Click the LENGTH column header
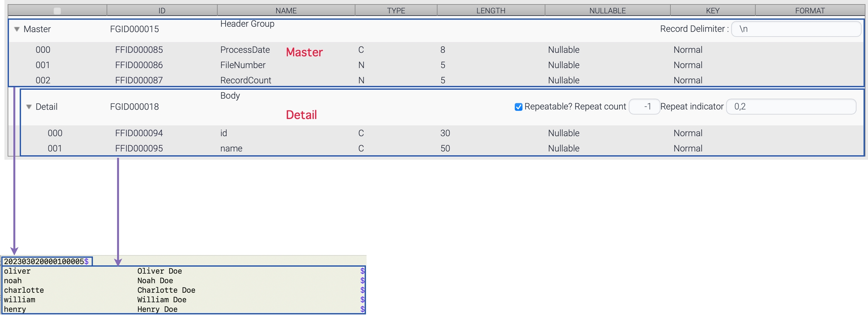 pyautogui.click(x=491, y=11)
